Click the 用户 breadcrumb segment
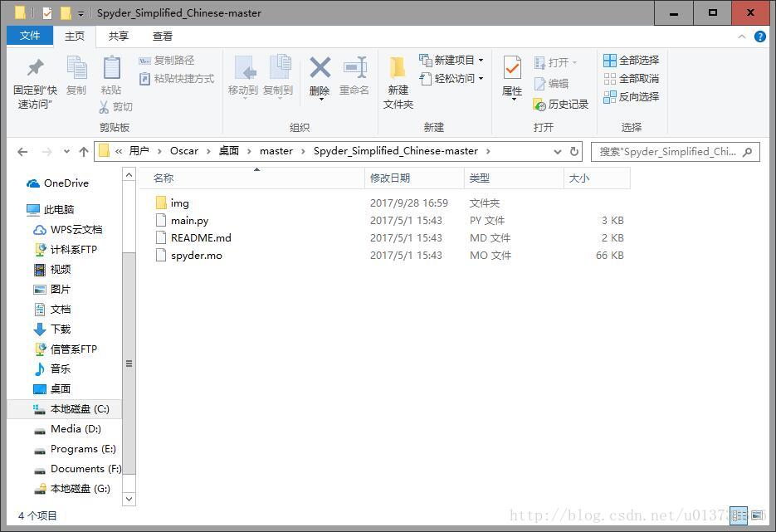The image size is (776, 532). click(x=139, y=151)
